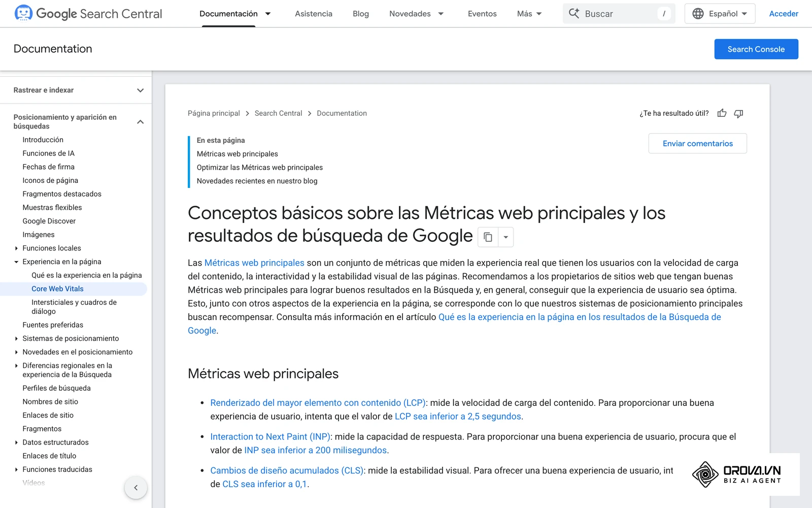Open Intersticiales y cuadros de diálogo item
The width and height of the screenshot is (812, 508).
click(x=74, y=307)
